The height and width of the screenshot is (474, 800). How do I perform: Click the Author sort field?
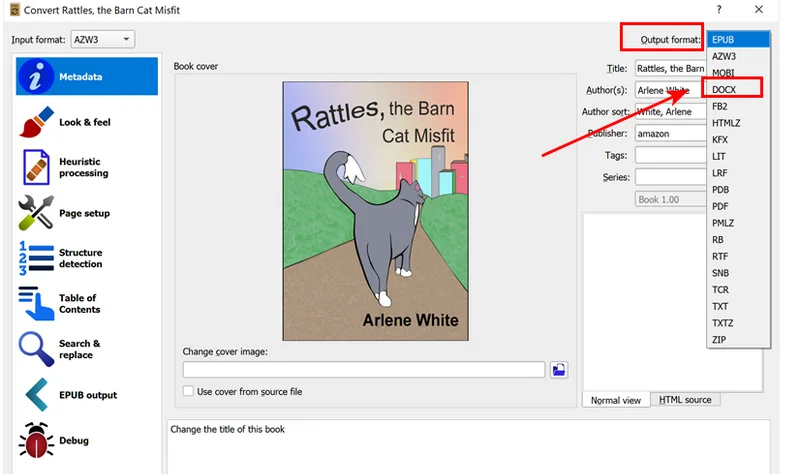(x=670, y=112)
